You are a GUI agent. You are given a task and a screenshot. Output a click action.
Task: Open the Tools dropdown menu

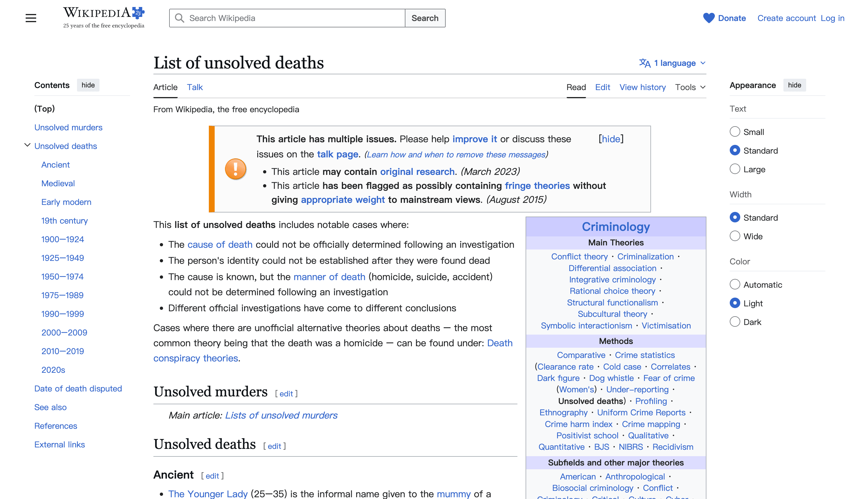point(690,87)
